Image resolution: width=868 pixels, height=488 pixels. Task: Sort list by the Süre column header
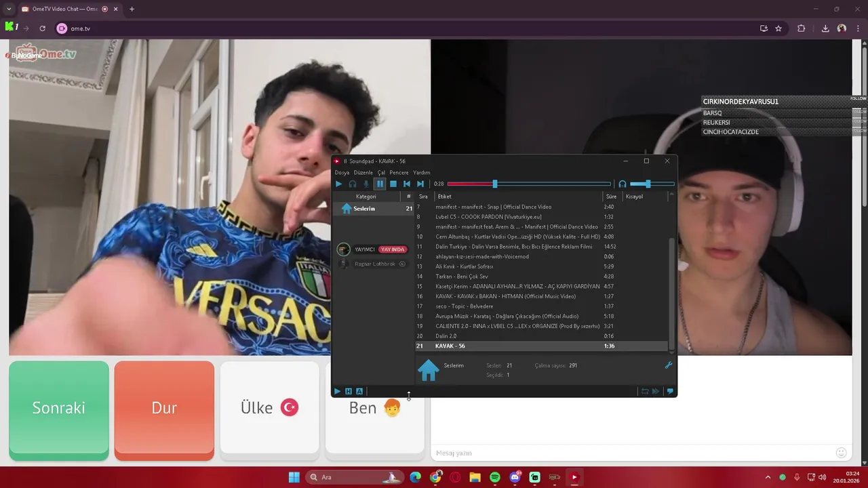pyautogui.click(x=611, y=197)
